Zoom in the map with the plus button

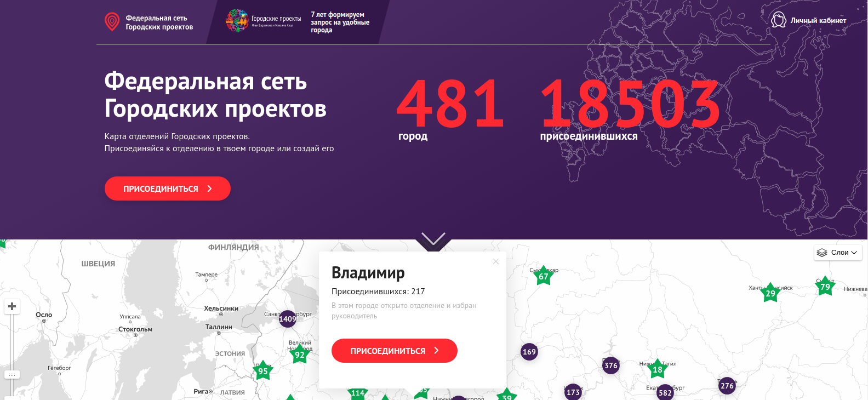12,306
